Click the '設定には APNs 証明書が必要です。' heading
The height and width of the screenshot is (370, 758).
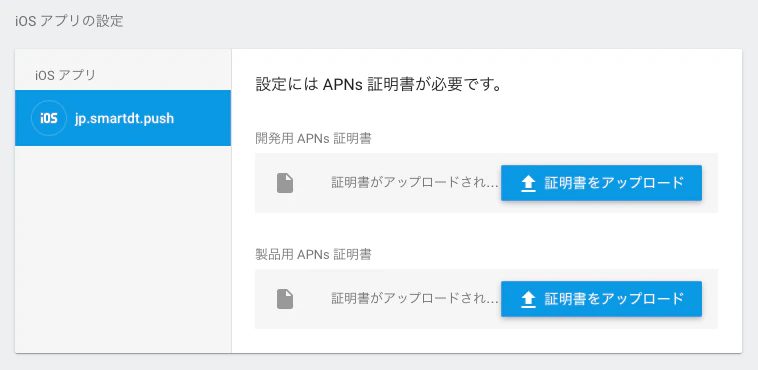pos(378,86)
